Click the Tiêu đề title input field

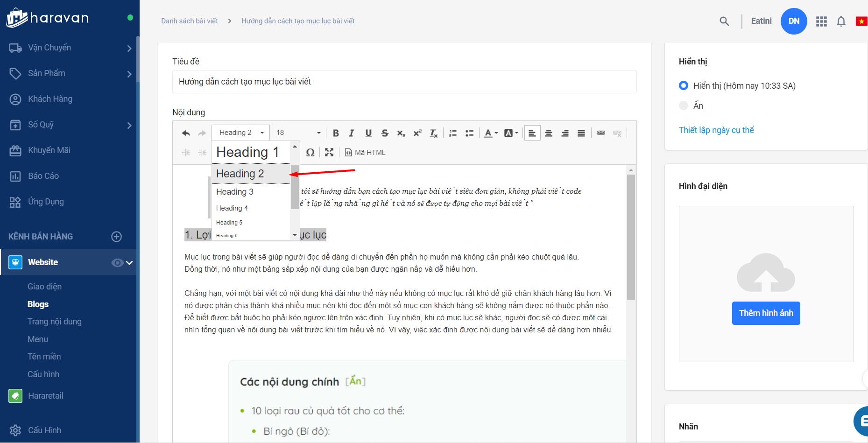pyautogui.click(x=404, y=82)
